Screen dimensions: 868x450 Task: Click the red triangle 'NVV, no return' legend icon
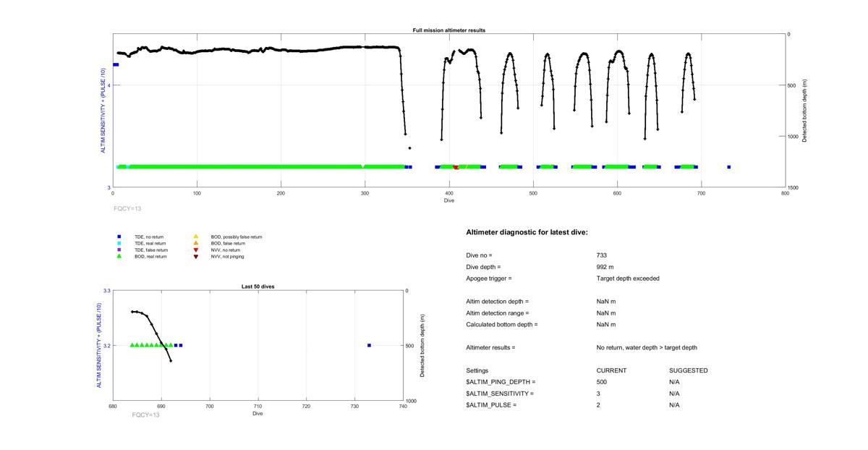click(x=195, y=250)
